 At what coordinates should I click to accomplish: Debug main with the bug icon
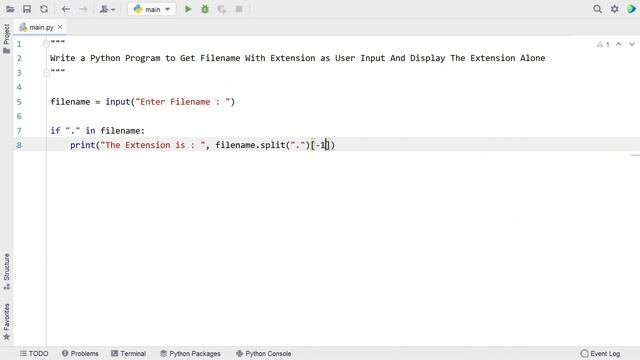click(x=205, y=9)
